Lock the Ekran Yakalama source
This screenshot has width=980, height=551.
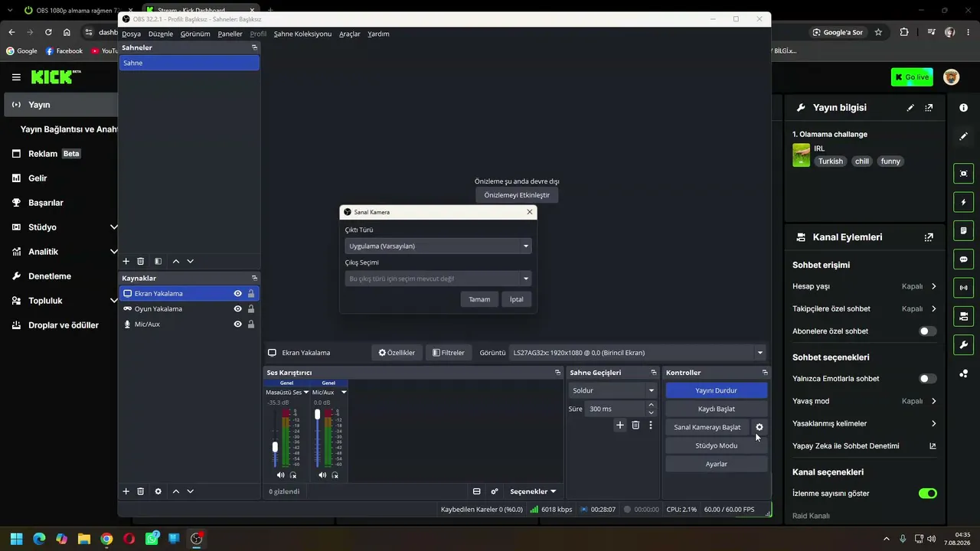[251, 294]
